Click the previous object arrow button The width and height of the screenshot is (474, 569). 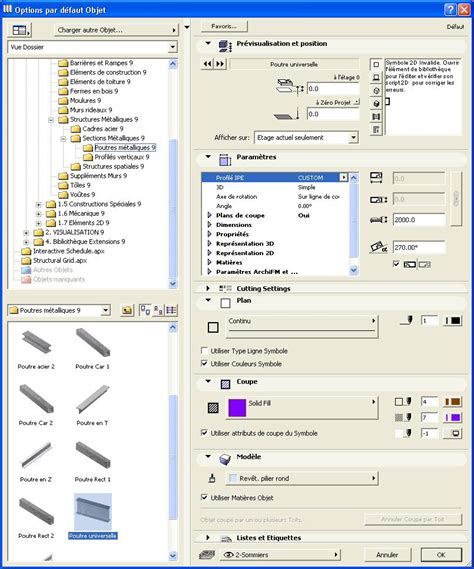click(x=207, y=64)
